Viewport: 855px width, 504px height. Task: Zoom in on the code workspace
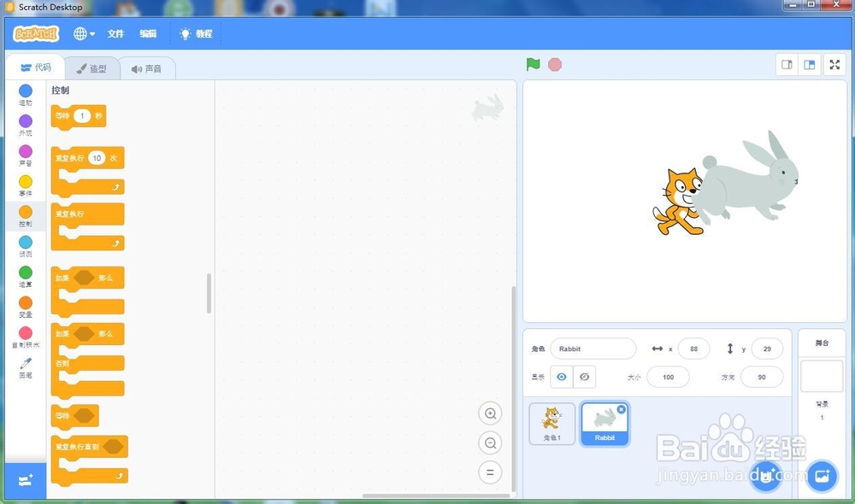490,413
